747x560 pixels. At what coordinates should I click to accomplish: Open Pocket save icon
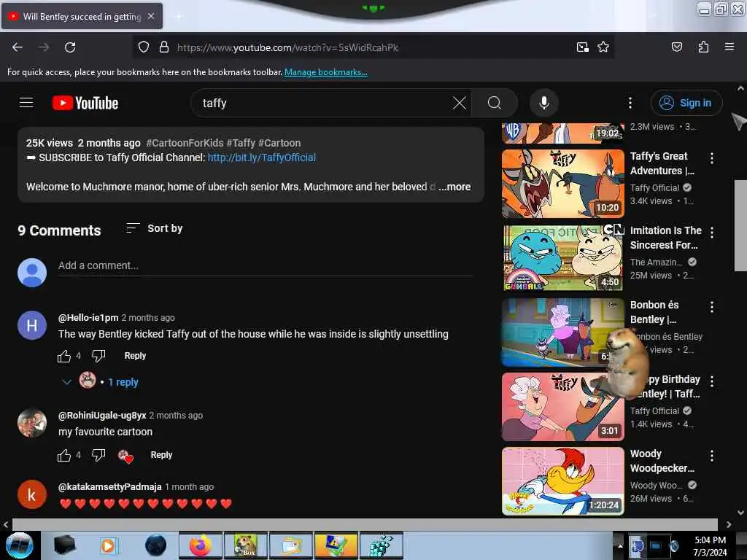click(676, 47)
